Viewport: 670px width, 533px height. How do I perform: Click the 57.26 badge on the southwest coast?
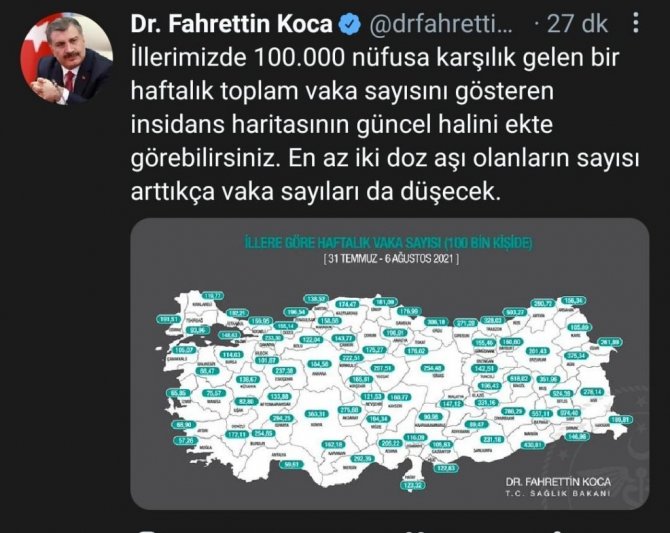(186, 440)
